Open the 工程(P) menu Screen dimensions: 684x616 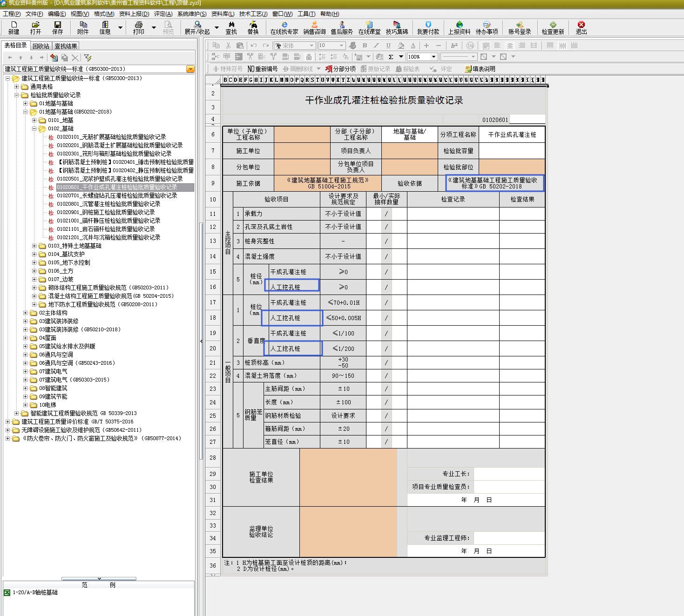(12, 14)
